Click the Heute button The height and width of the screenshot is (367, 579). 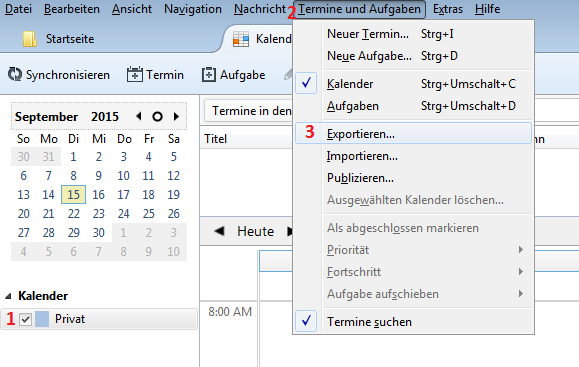point(256,231)
